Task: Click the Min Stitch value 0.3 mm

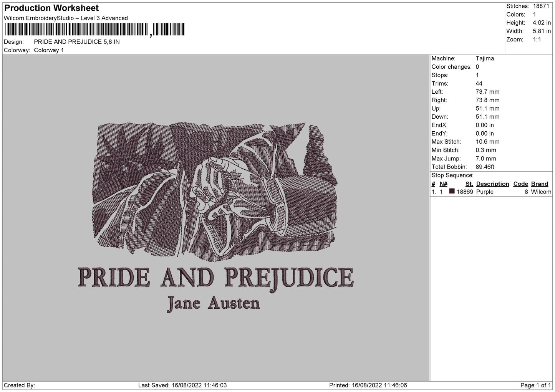Action: click(x=486, y=150)
